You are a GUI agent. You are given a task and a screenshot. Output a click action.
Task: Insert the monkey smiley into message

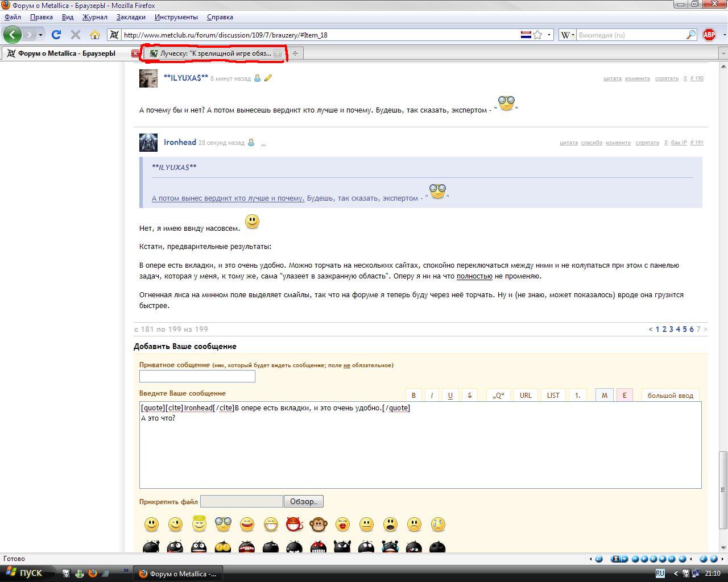click(x=318, y=524)
